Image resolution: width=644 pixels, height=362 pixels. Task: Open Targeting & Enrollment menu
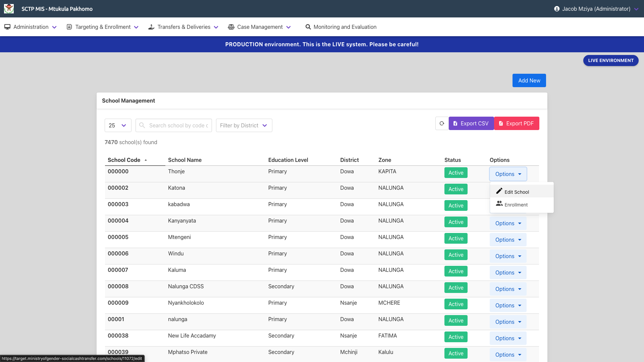tap(103, 27)
